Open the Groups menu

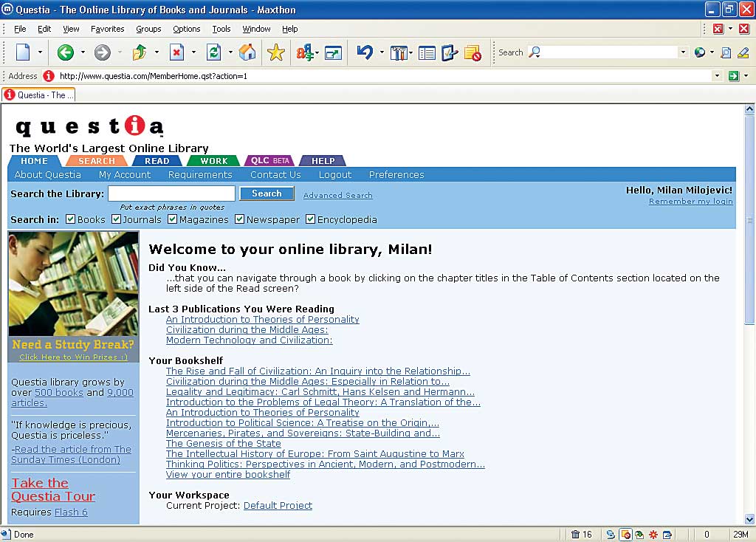click(x=148, y=29)
